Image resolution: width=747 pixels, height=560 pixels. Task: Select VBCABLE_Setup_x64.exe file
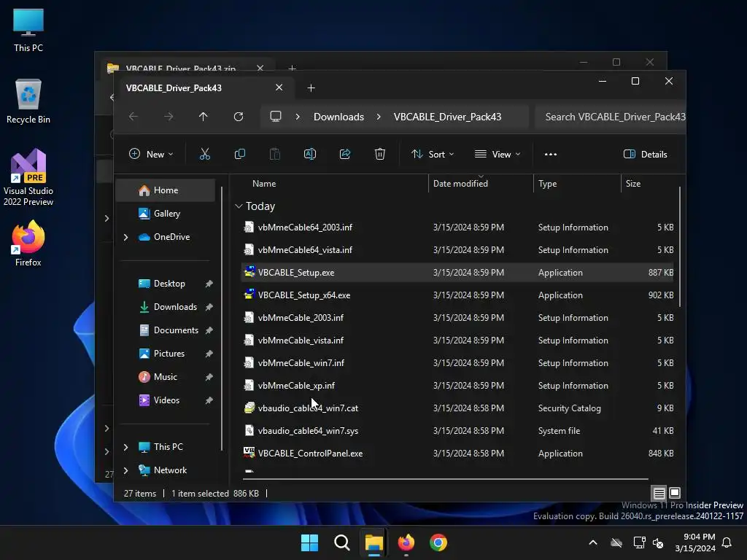click(457, 295)
